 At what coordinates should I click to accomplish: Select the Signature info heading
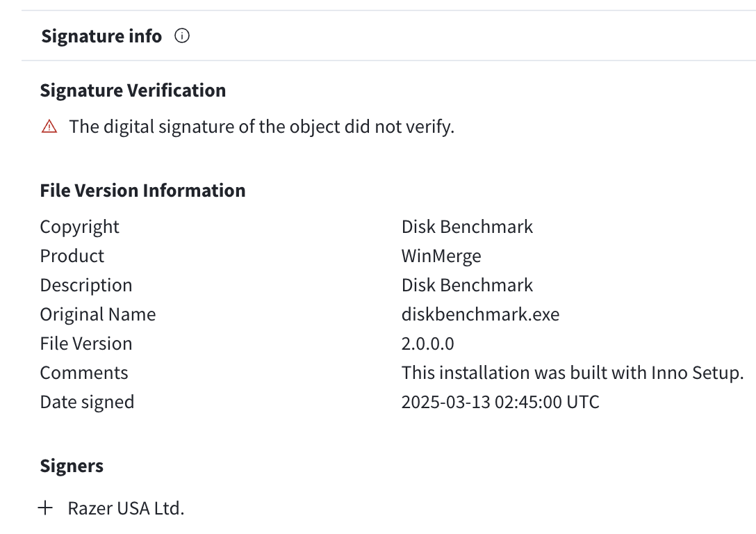pyautogui.click(x=101, y=36)
